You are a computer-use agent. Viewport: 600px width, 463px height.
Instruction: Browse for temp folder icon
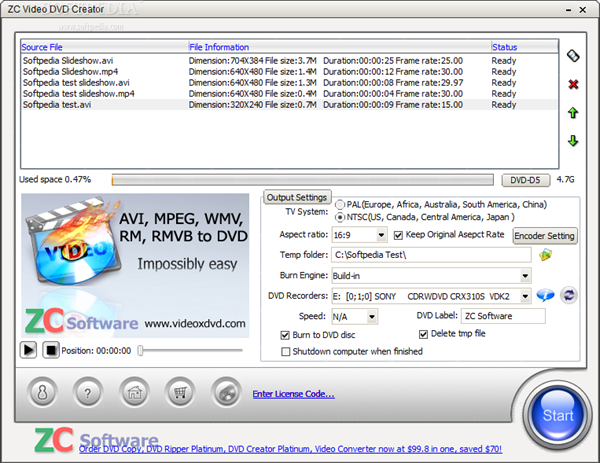(x=545, y=254)
